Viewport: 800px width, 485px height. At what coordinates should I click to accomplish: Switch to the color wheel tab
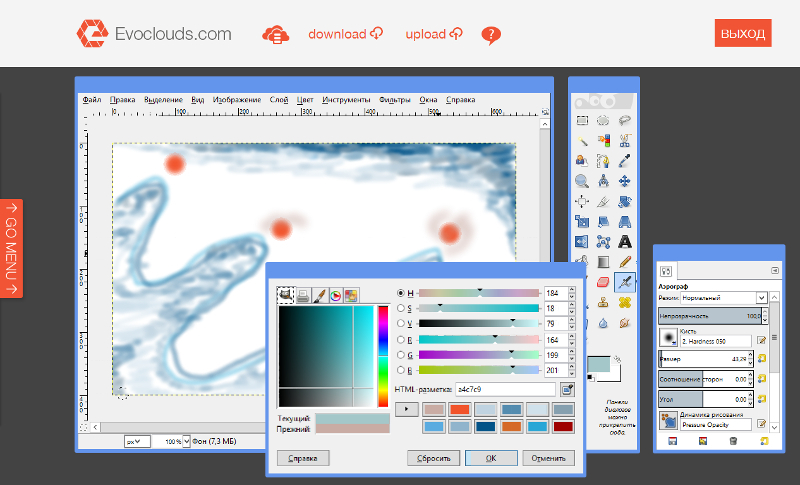click(x=335, y=296)
